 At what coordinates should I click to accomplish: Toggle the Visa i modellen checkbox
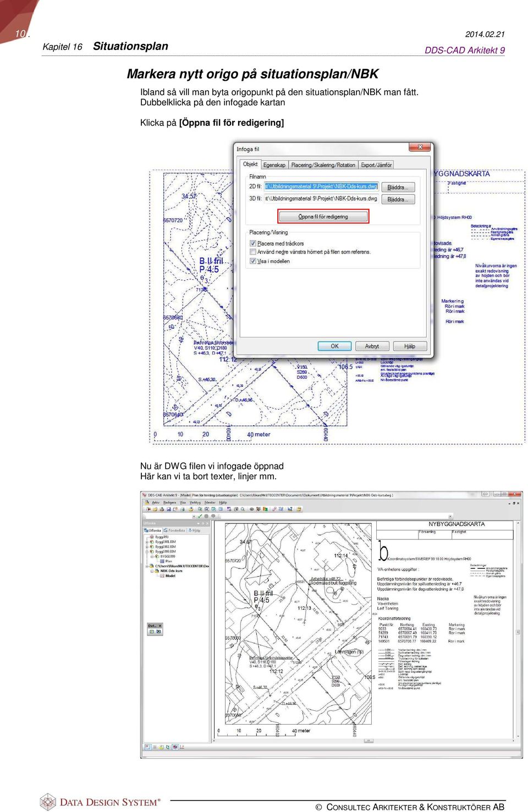pyautogui.click(x=253, y=261)
